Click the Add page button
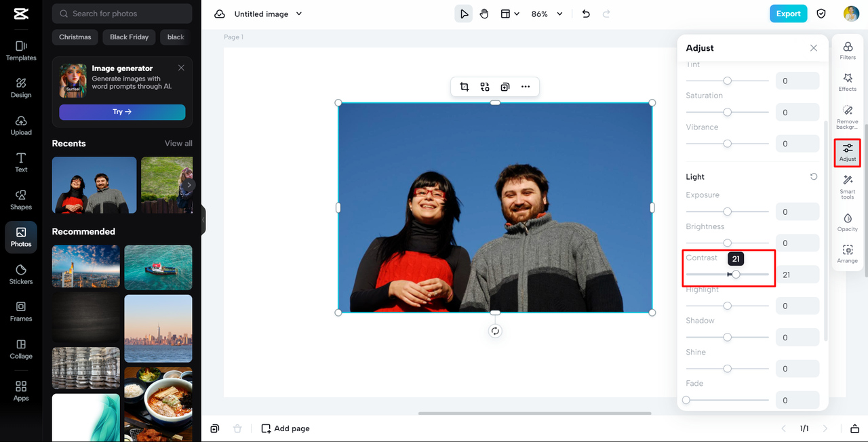 285,428
